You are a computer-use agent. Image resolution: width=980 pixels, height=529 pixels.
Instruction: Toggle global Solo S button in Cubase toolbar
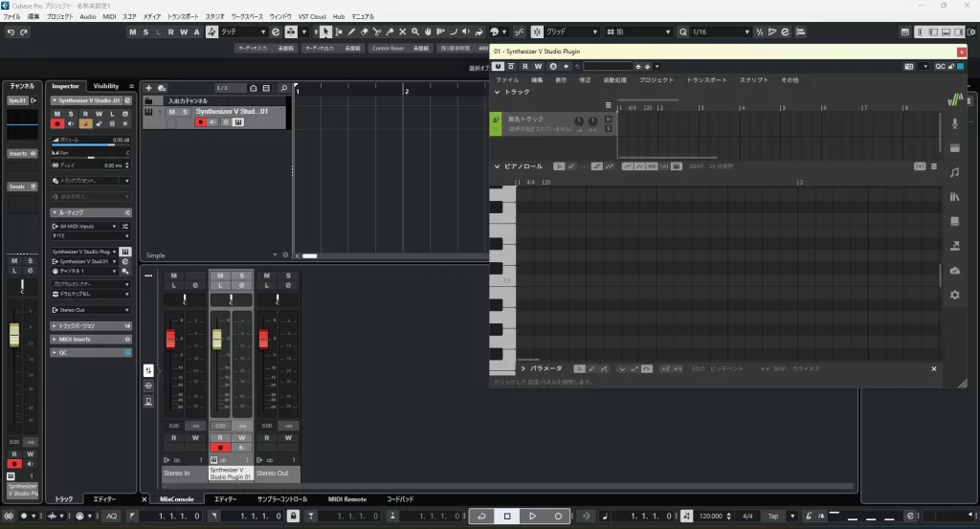(x=145, y=32)
